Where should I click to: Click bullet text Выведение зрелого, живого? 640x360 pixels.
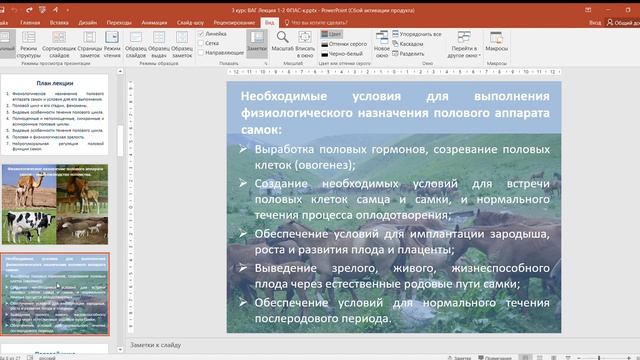(402, 276)
